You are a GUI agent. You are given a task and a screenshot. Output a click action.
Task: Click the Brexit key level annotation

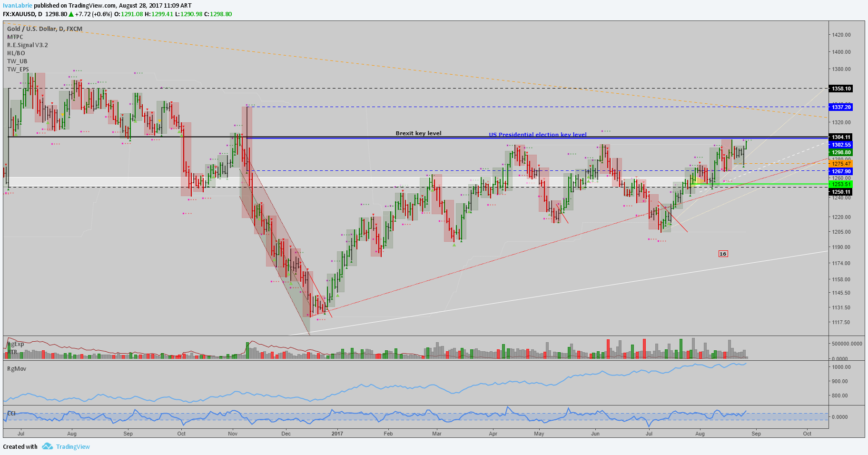click(x=418, y=133)
